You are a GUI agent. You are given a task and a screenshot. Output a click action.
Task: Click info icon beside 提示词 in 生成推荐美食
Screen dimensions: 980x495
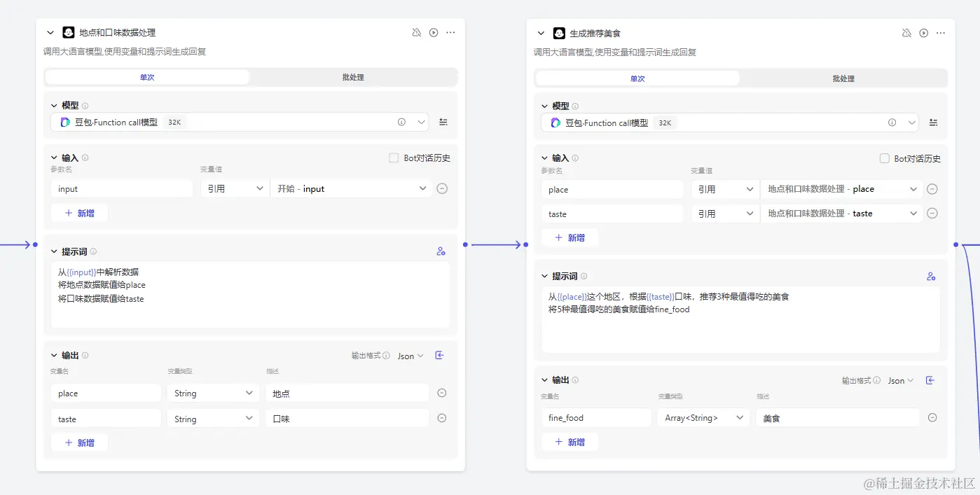(x=584, y=277)
